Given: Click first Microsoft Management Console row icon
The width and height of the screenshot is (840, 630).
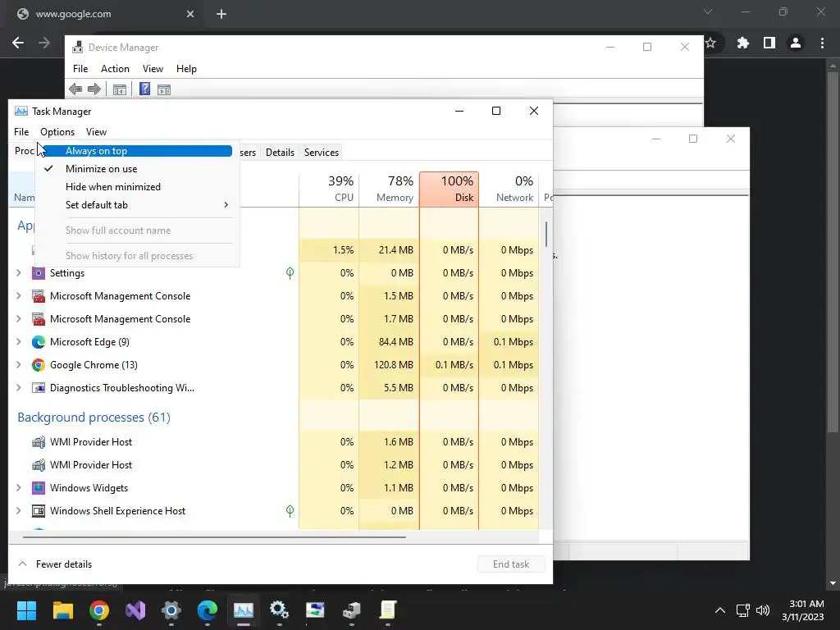Looking at the screenshot, I should click(39, 296).
